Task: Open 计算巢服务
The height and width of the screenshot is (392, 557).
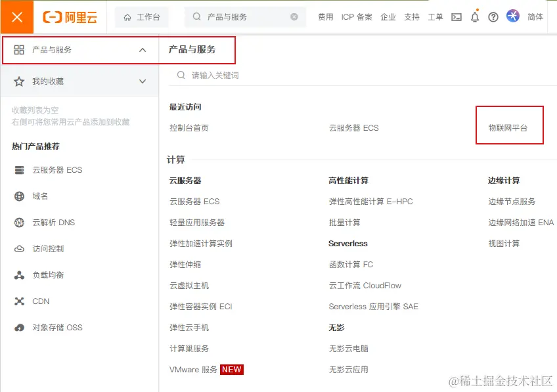Action: [189, 349]
